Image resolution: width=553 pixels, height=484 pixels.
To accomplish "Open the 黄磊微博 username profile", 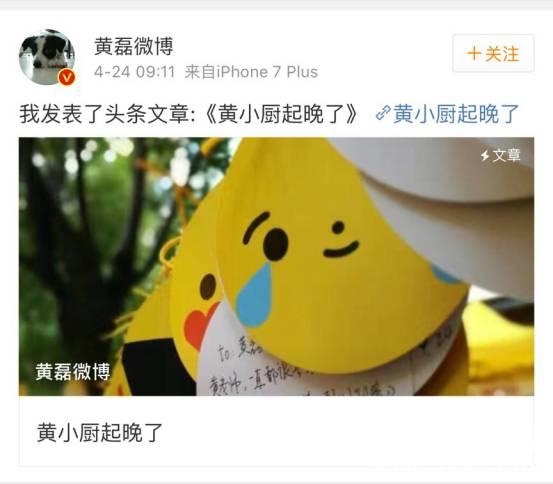I will 134,46.
